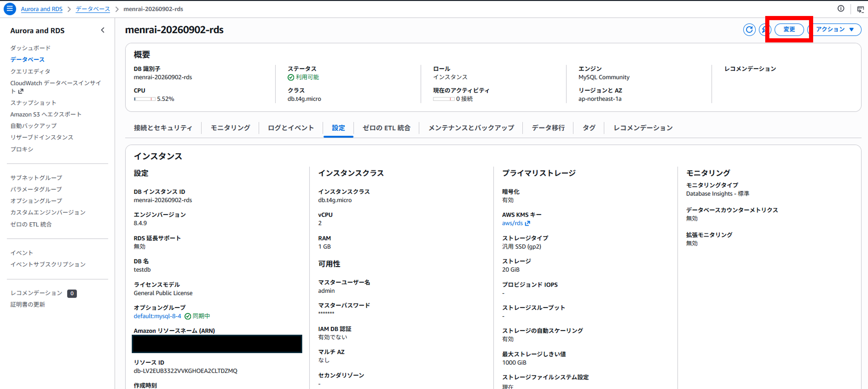The width and height of the screenshot is (868, 389).
Task: Switch to データ移行 tab
Action: (x=548, y=128)
